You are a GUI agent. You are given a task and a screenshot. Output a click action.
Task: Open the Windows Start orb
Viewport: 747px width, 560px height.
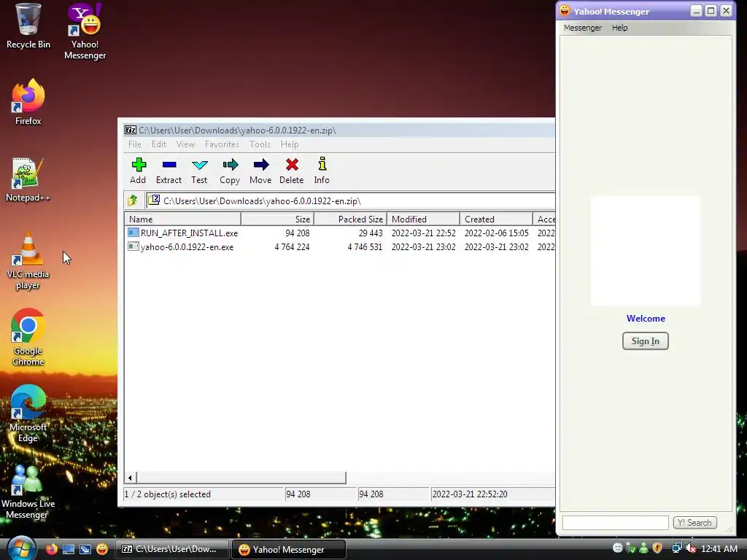21,548
